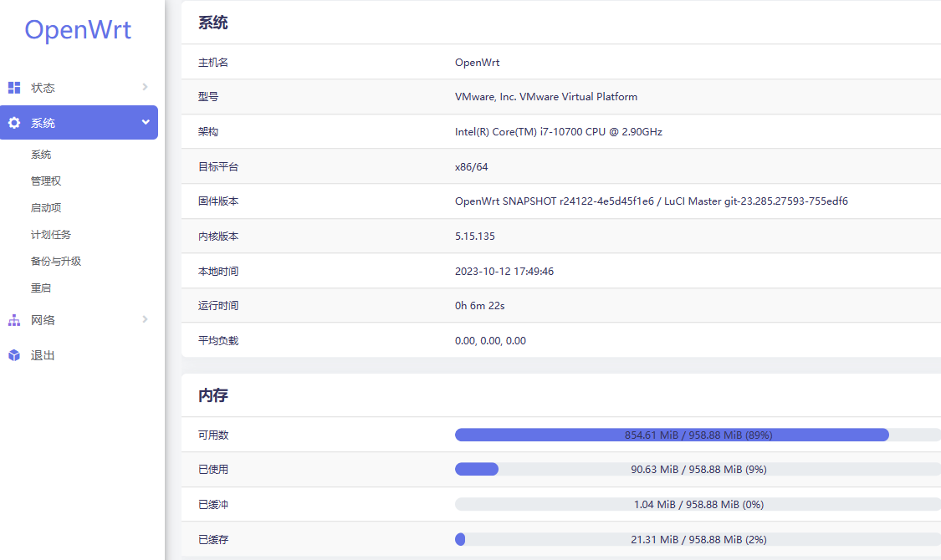Click the 主机名 row label
This screenshot has height=560, width=941.
coord(213,63)
